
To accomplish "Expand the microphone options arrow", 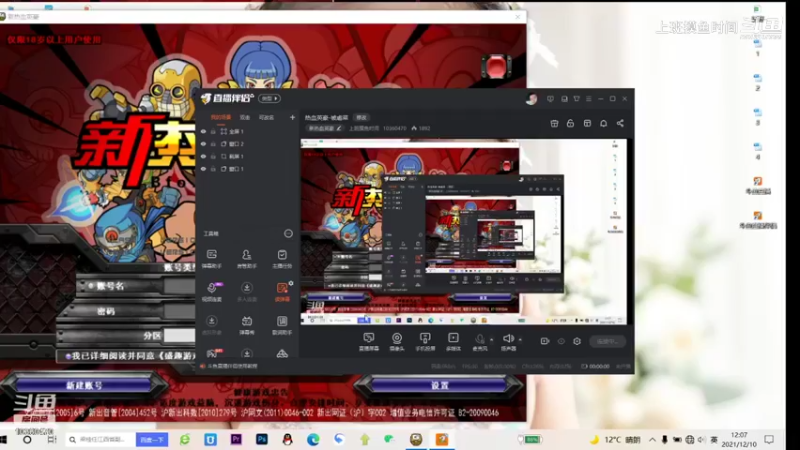I will tap(491, 339).
